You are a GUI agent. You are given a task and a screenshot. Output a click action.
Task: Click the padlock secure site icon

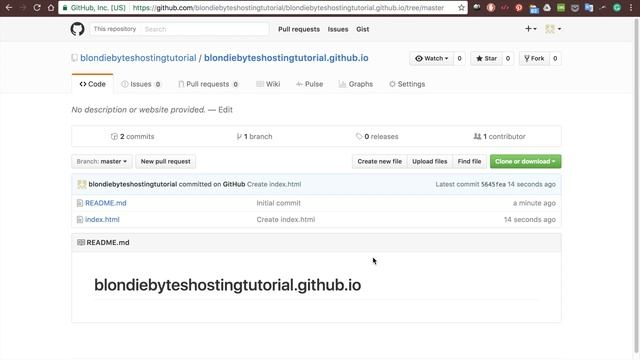tap(65, 8)
